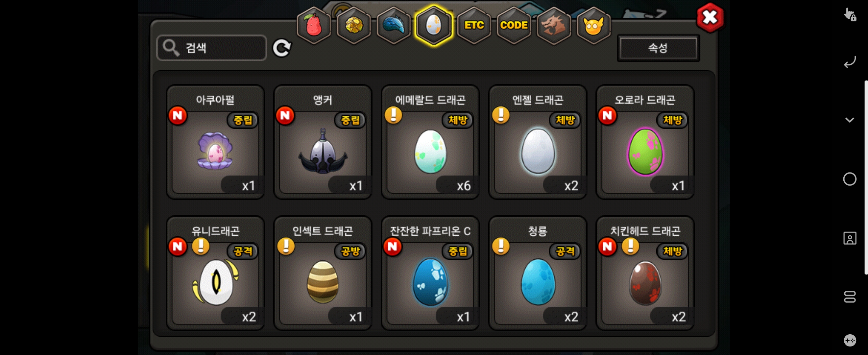868x355 pixels.
Task: Select the 청룡 blue egg card
Action: 538,273
